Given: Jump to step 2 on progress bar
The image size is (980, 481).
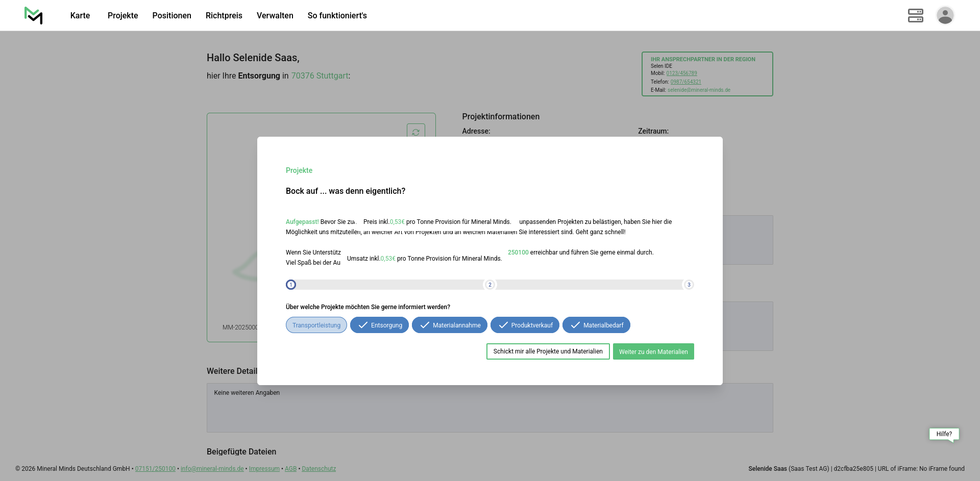Looking at the screenshot, I should 490,285.
